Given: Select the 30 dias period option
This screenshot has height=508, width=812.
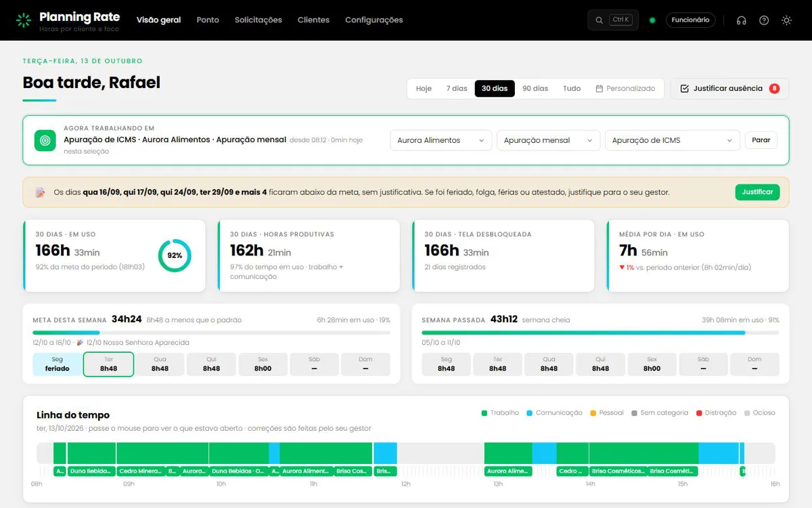Looking at the screenshot, I should pyautogui.click(x=495, y=89).
